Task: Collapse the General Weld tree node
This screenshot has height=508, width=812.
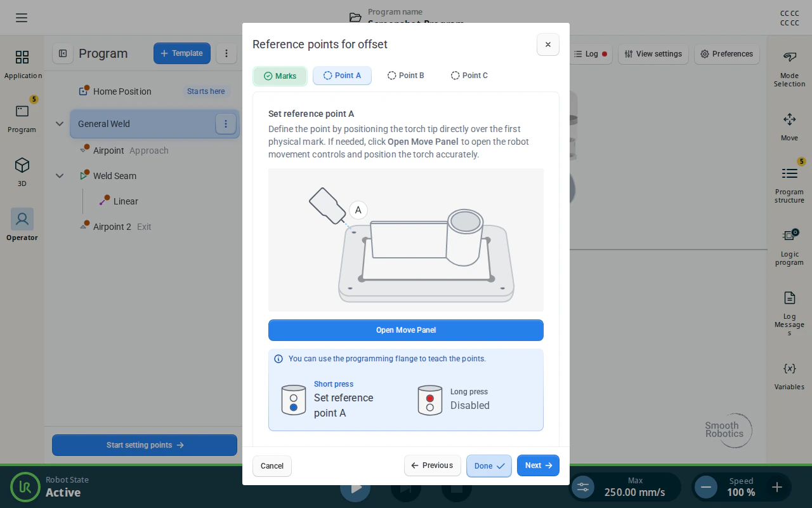Action: (x=60, y=124)
